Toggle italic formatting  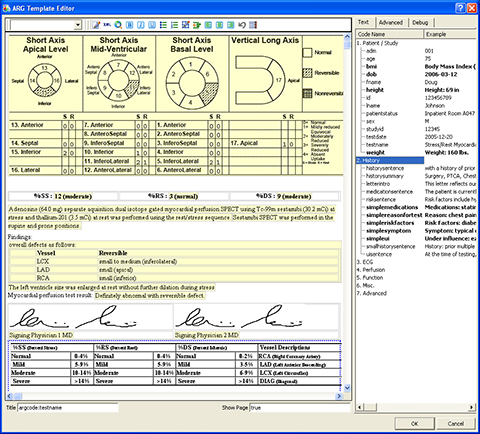coord(141,25)
